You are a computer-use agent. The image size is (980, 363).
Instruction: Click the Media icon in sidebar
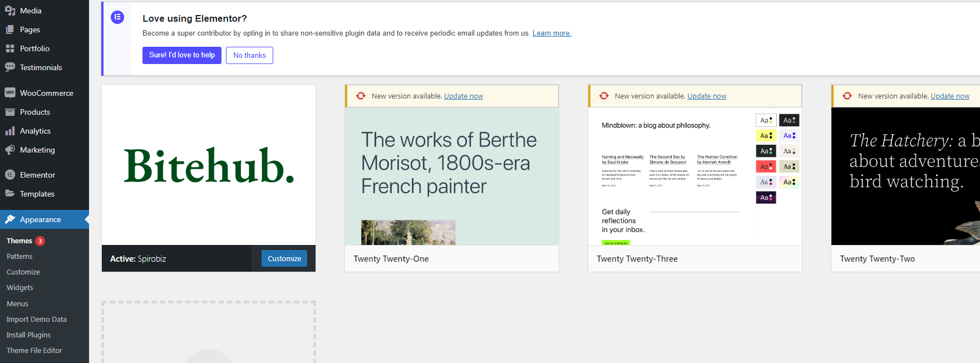click(10, 11)
